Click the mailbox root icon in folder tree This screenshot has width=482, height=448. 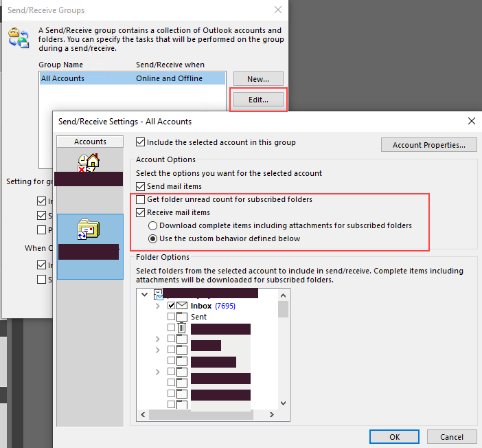[x=158, y=294]
